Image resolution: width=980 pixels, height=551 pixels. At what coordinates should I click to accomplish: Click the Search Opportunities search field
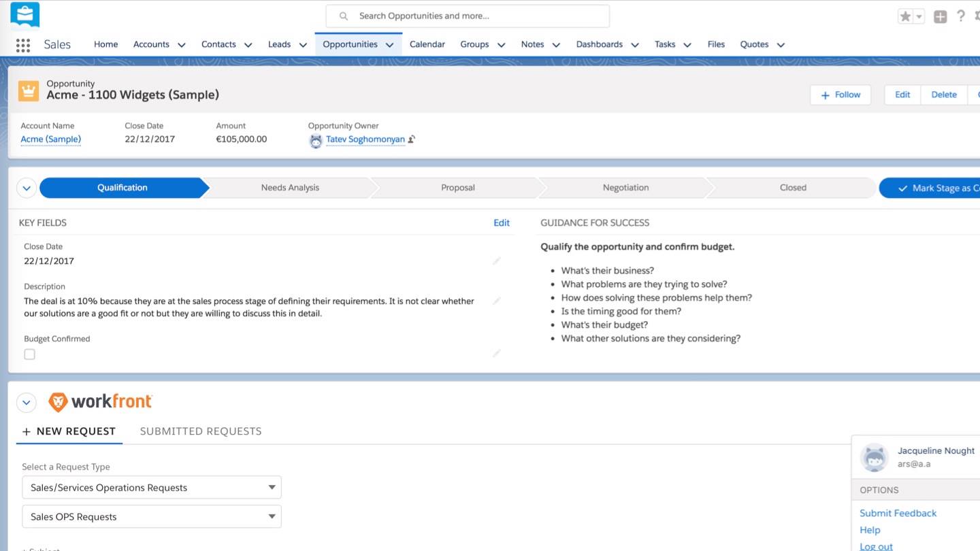click(468, 16)
